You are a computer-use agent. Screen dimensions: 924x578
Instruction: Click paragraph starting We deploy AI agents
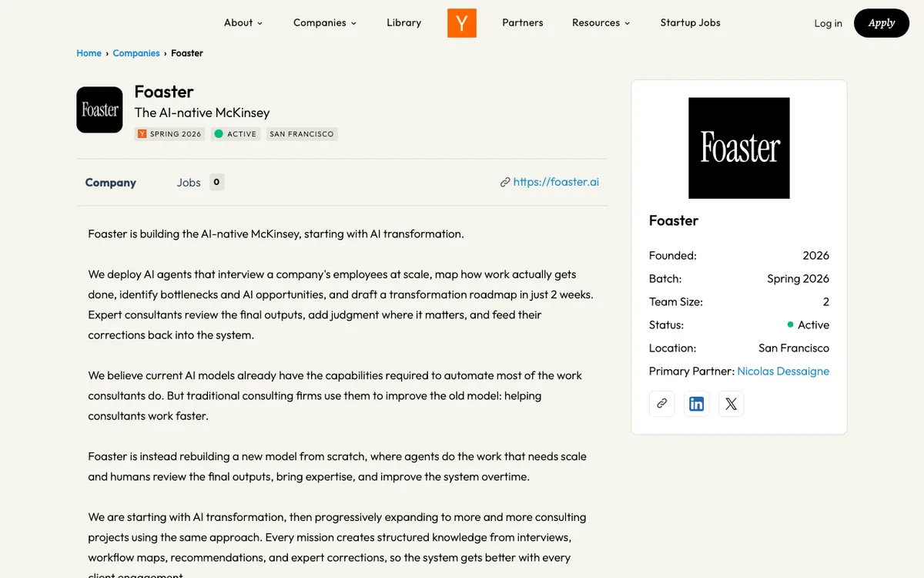[x=340, y=304]
